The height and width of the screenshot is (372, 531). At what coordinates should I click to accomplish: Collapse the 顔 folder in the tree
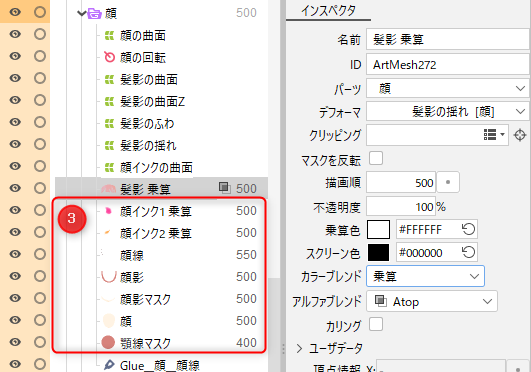pos(81,13)
